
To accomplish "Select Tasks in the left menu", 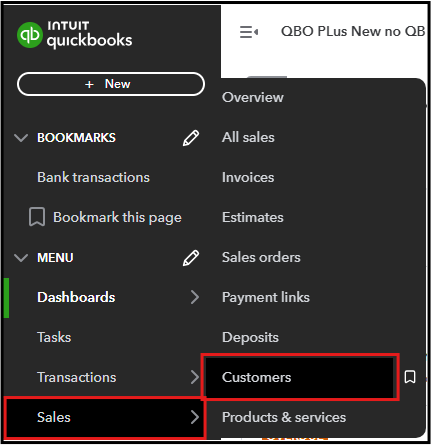I will pos(54,337).
